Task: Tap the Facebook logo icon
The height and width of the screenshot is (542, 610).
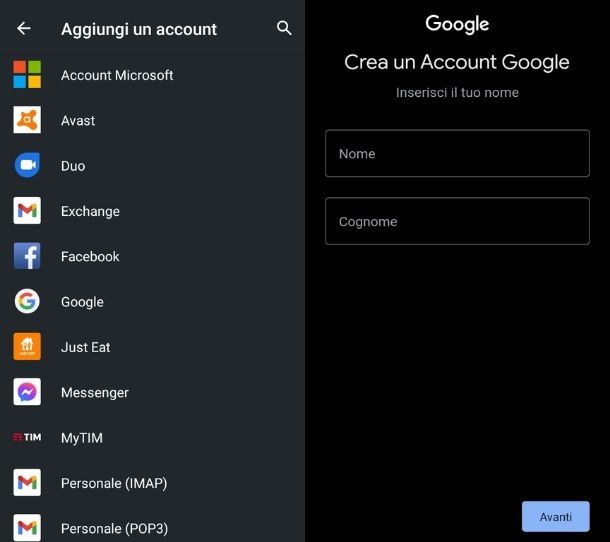Action: [27, 256]
